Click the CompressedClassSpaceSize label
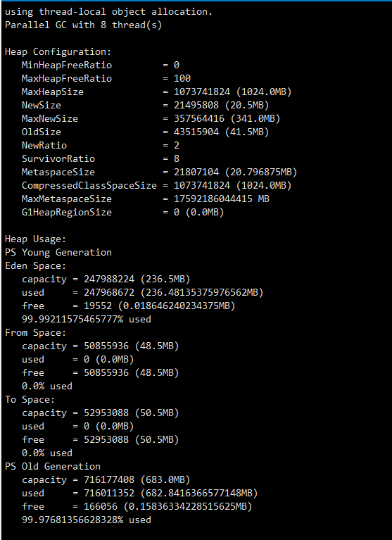Viewport: 392px width, 540px height. pos(89,186)
